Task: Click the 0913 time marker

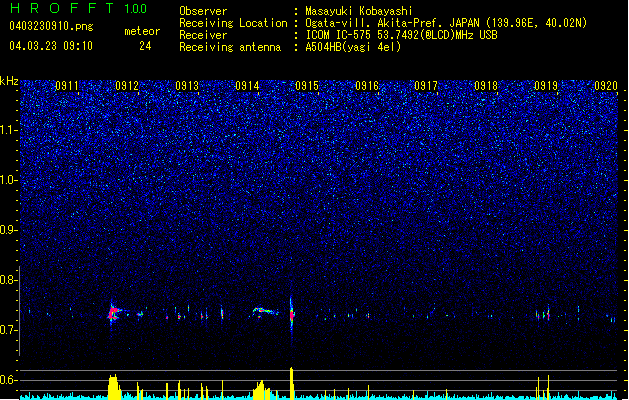Action: [187, 86]
